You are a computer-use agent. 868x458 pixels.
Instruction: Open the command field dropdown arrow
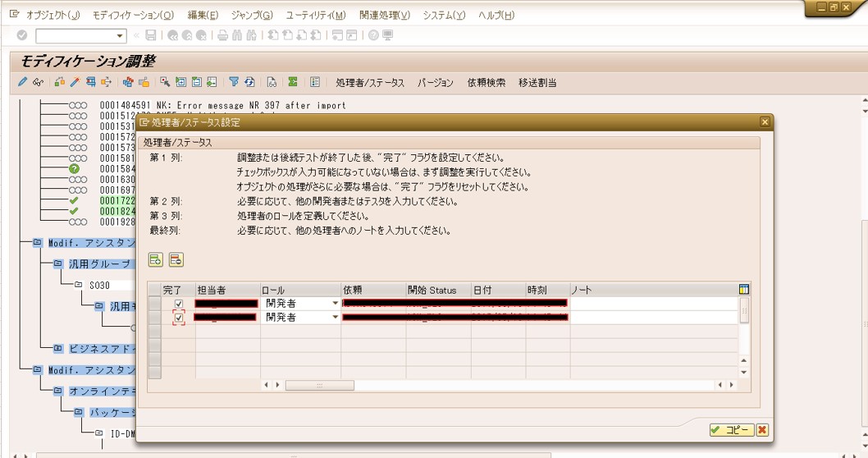(x=121, y=35)
